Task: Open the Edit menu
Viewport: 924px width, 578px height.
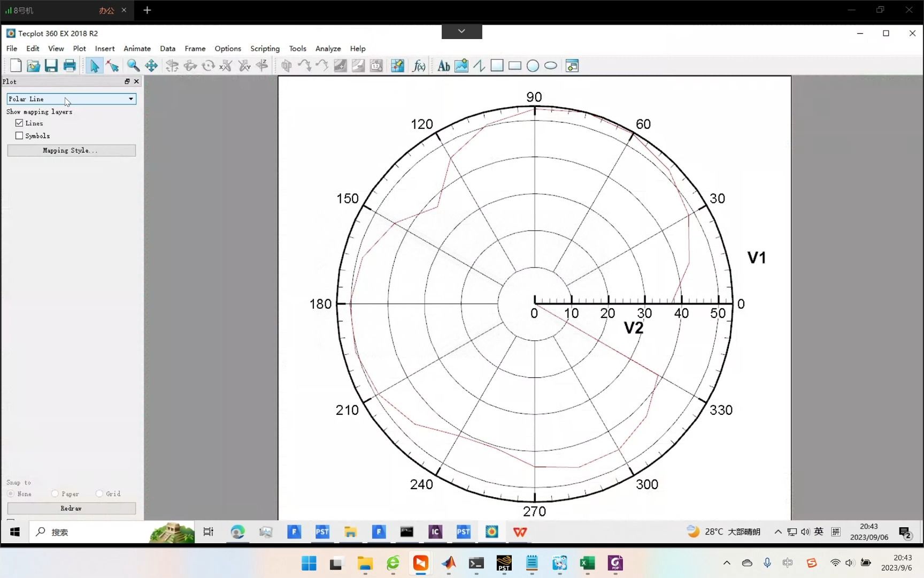Action: point(33,48)
